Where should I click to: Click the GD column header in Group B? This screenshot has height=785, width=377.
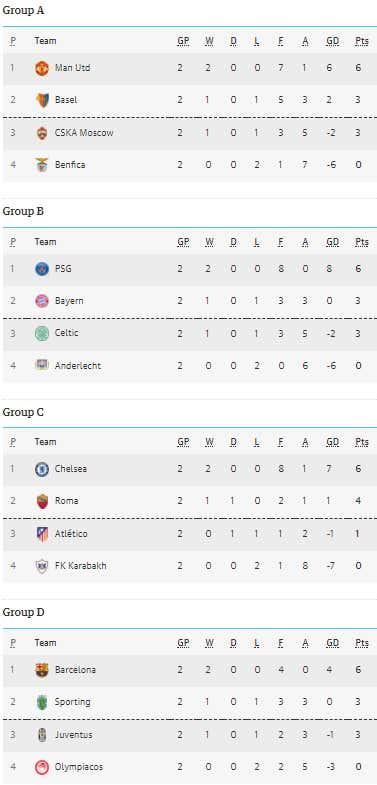click(332, 242)
